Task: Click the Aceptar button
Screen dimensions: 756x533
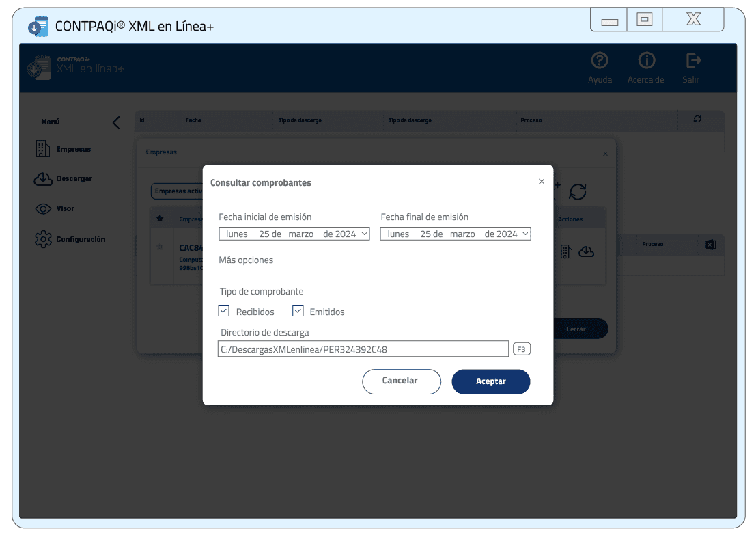Action: (x=490, y=381)
